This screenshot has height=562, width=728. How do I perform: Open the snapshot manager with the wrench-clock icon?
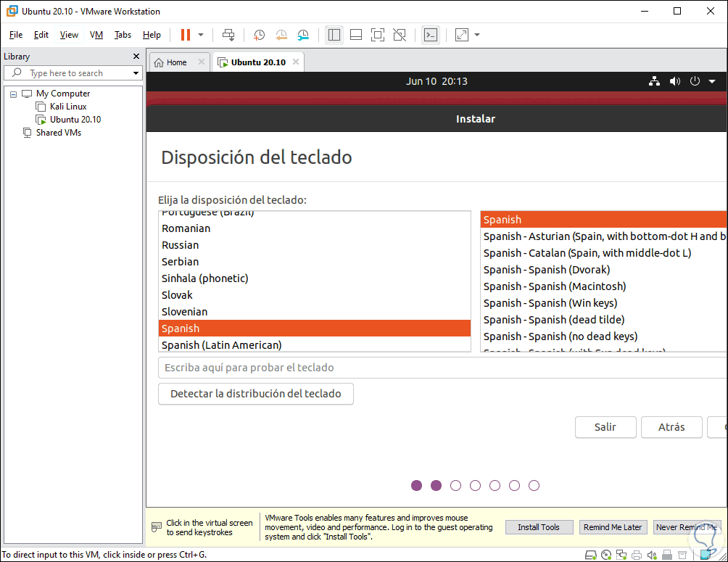[303, 35]
